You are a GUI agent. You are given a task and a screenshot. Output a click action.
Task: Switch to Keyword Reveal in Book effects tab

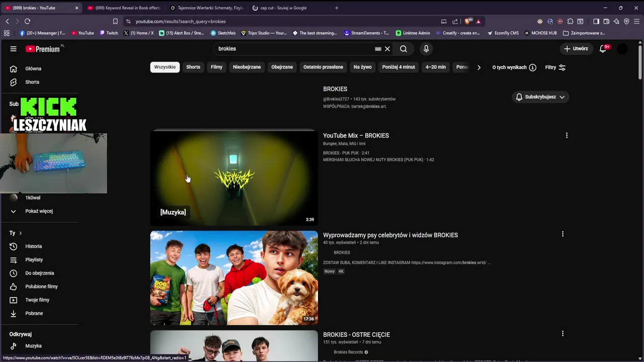click(x=123, y=8)
